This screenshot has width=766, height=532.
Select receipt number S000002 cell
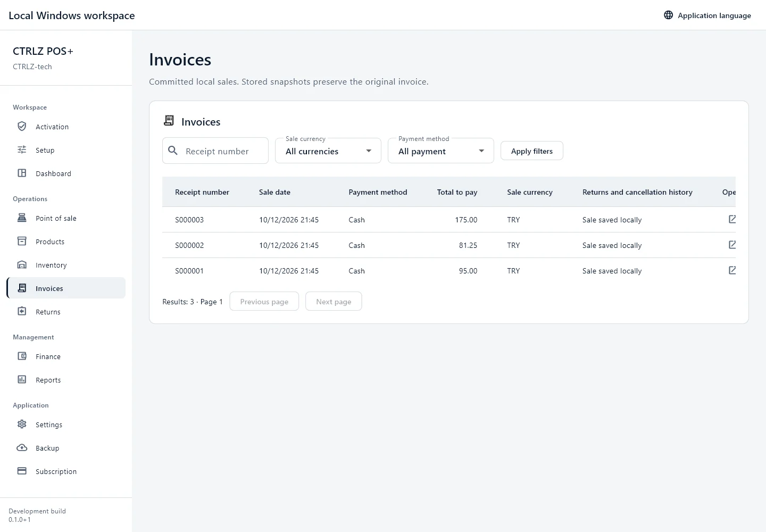click(x=189, y=245)
